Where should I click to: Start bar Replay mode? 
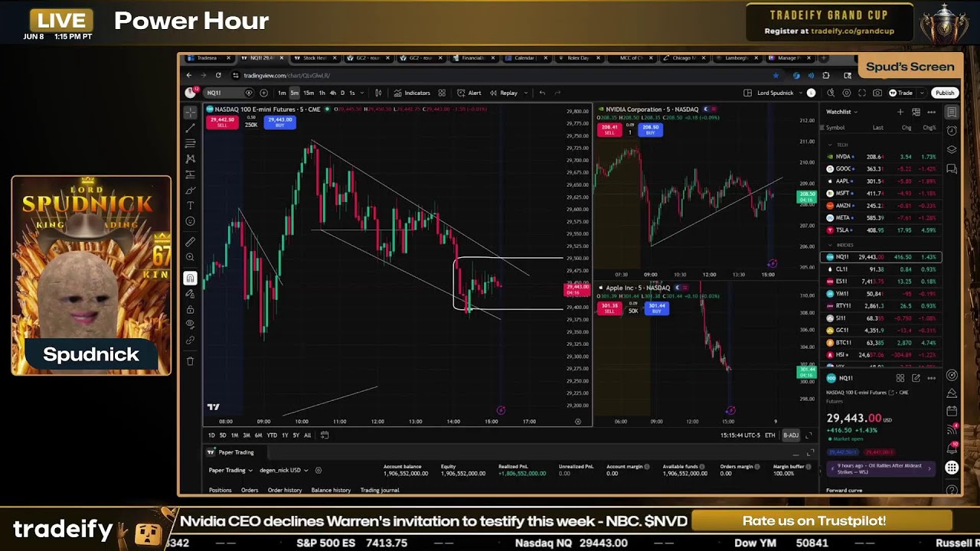(504, 93)
